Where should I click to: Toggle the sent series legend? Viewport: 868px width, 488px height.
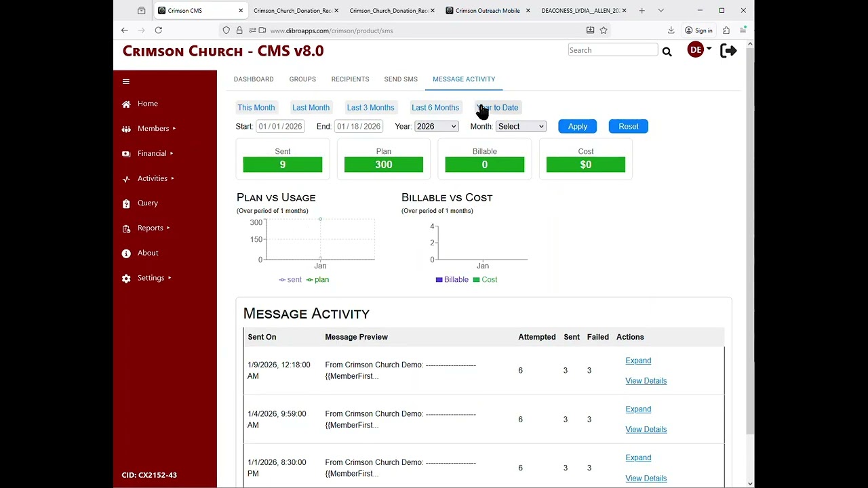coord(290,280)
